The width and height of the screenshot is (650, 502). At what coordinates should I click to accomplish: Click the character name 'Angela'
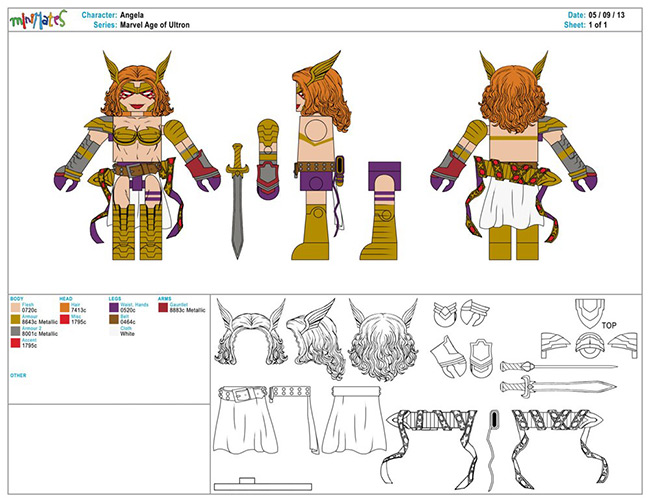[x=132, y=15]
